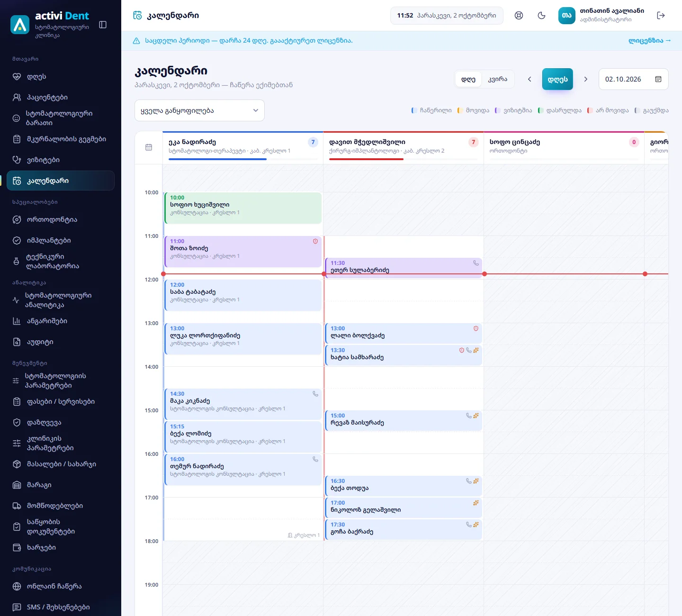Click the ხარჯები wallet icon
Viewport: 682px width, 616px height.
[x=17, y=548]
